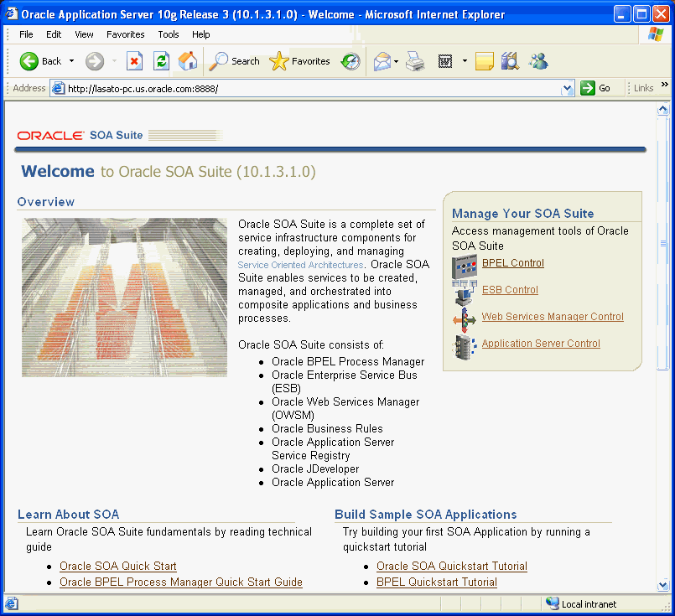Click the green Go arrow button
675x616 pixels.
coord(587,88)
